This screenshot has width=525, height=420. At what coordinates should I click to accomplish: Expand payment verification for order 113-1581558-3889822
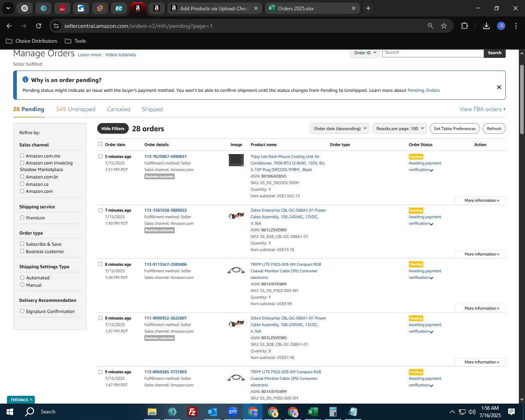pyautogui.click(x=431, y=224)
